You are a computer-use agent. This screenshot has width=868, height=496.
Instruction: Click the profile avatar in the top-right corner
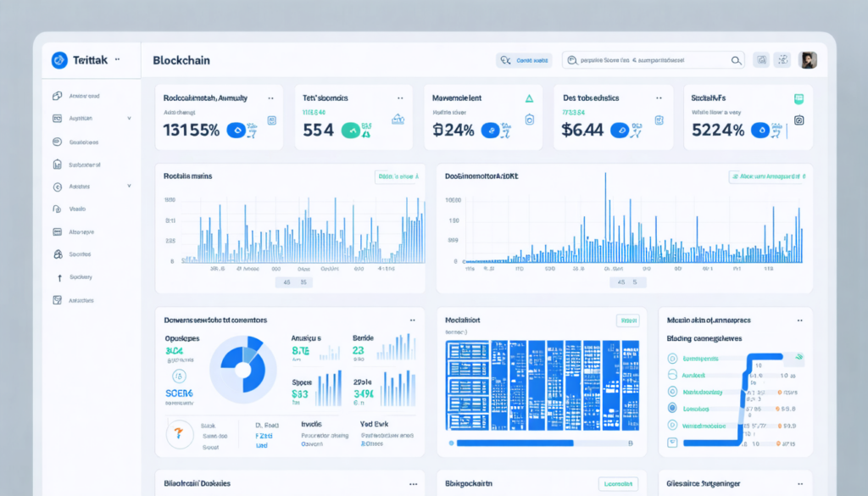coord(807,59)
